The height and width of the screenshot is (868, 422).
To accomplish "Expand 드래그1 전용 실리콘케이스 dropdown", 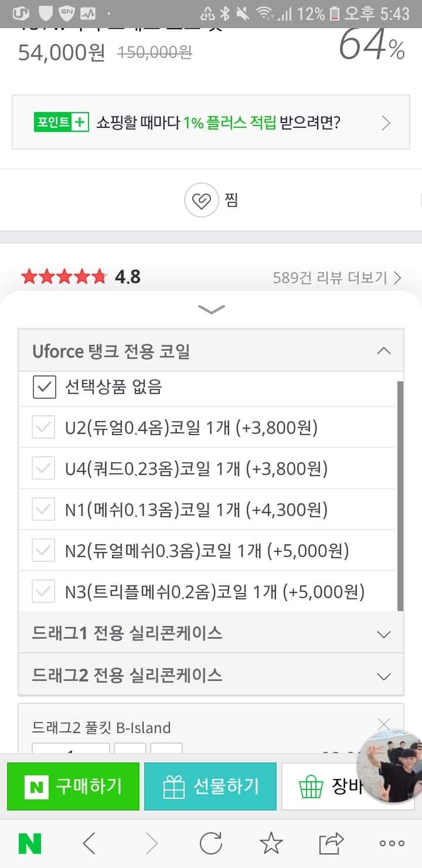I will pyautogui.click(x=383, y=634).
